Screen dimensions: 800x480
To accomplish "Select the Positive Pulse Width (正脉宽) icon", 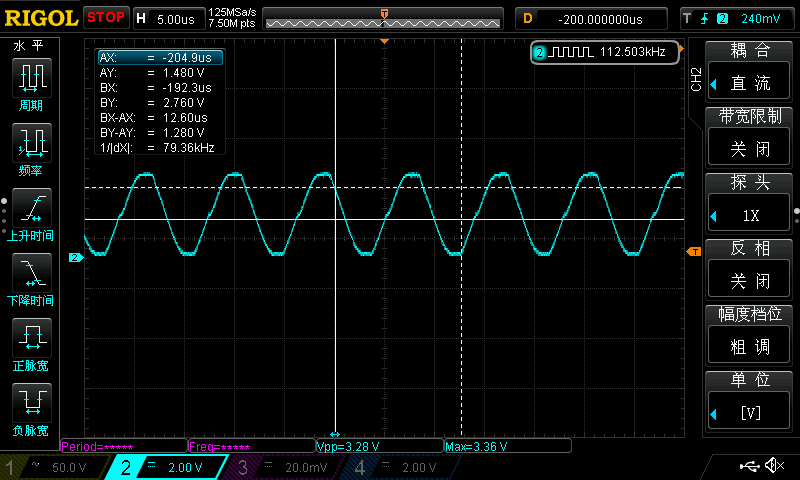I will tap(32, 338).
